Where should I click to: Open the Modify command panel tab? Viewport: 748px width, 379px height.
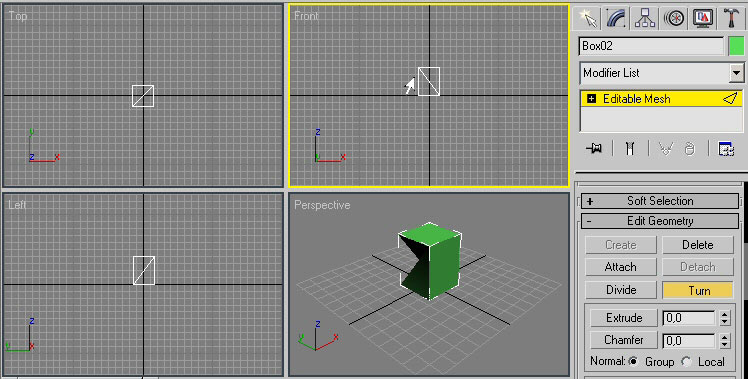click(616, 18)
